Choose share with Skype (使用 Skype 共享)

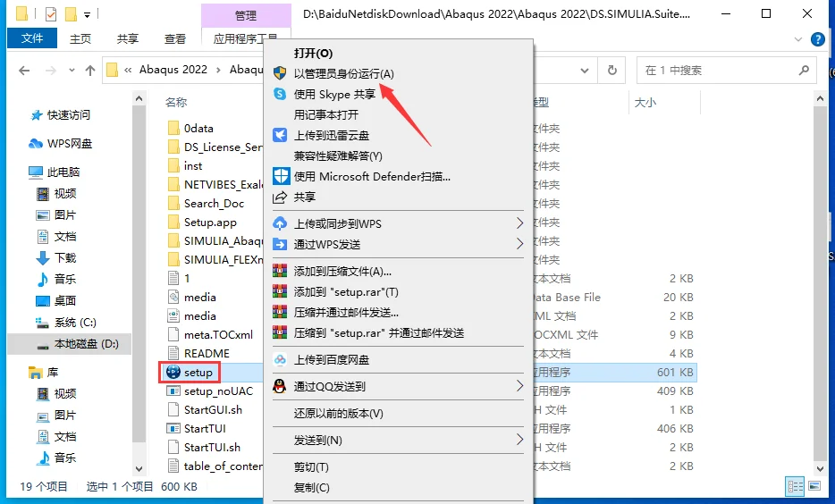click(334, 94)
